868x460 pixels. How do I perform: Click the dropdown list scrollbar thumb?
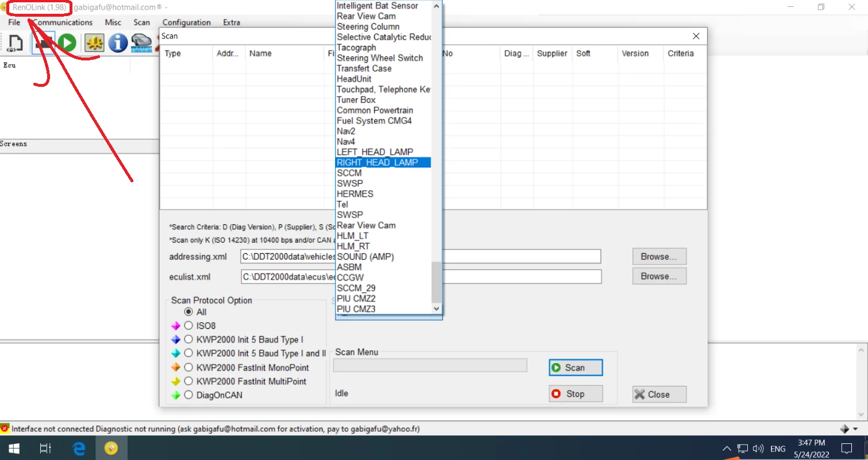(436, 282)
